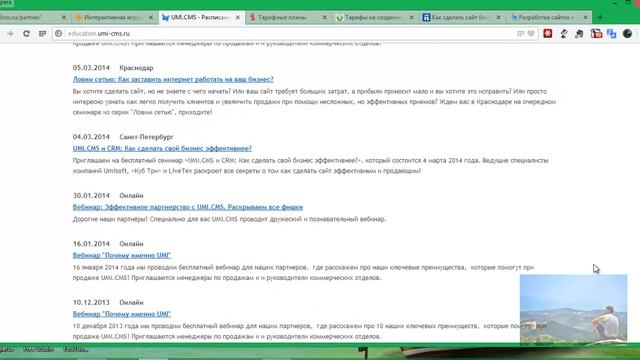
Task: Close the Разработка сайтов tab
Action: 585,18
